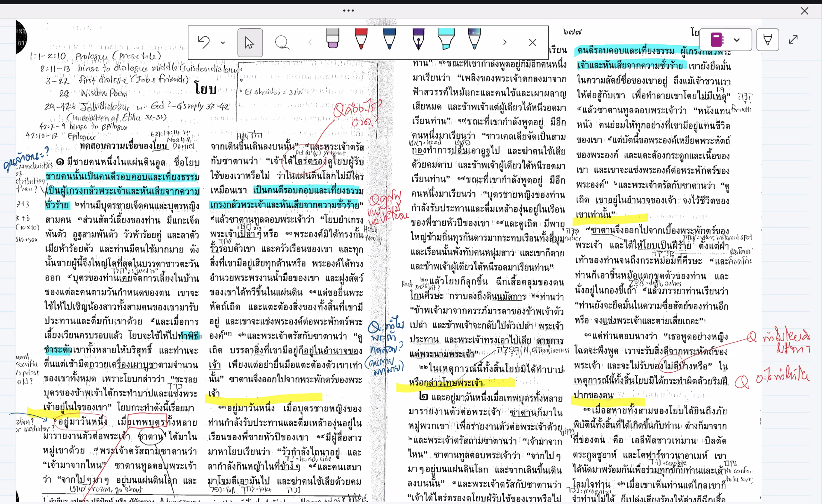The height and width of the screenshot is (504, 822).
Task: Open the Undo options dropdown chevron
Action: pos(223,43)
